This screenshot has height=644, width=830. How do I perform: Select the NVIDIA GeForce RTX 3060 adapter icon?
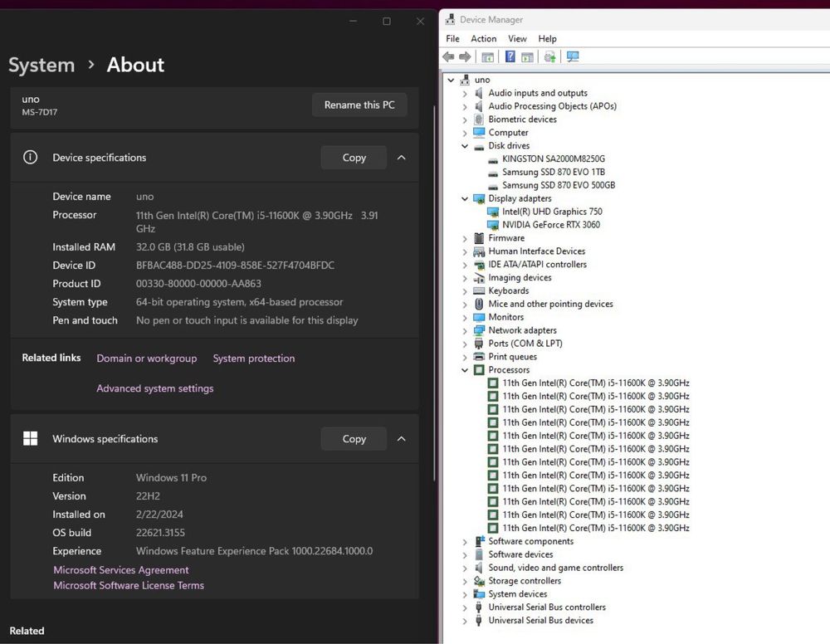pos(492,225)
